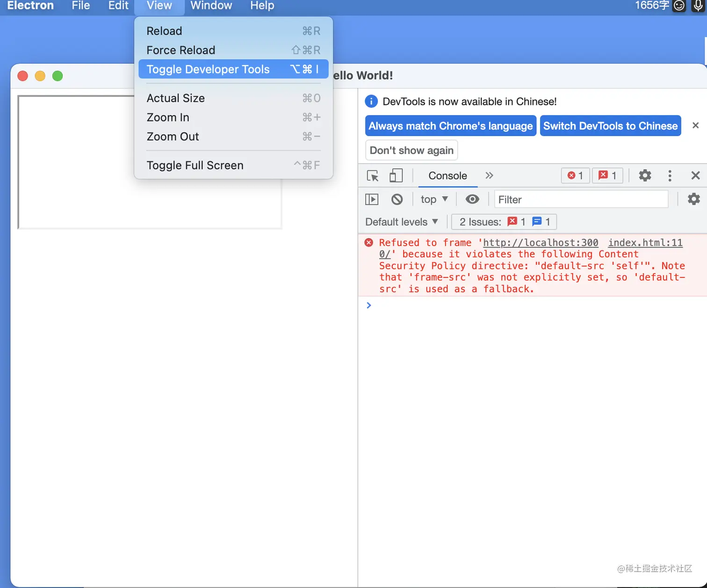The width and height of the screenshot is (707, 588).
Task: Show the console sidebar panel
Action: tap(372, 199)
